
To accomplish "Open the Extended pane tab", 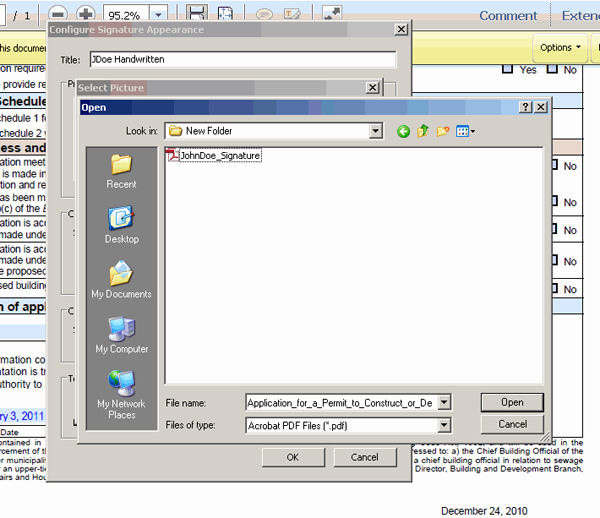I will (x=580, y=15).
